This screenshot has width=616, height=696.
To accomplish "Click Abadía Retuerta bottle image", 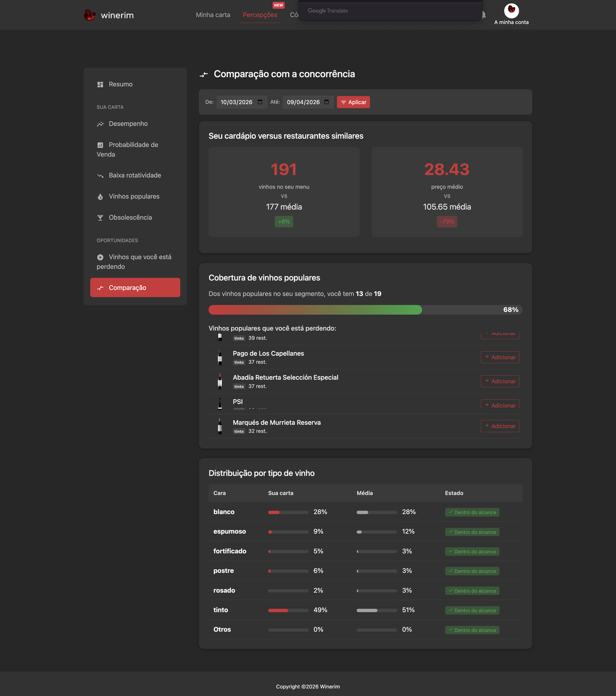I will [x=220, y=381].
